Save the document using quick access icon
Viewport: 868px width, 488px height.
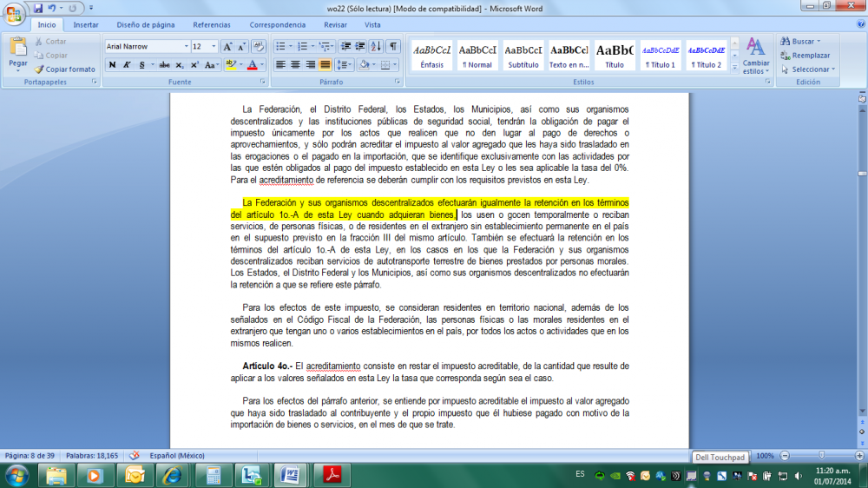click(37, 9)
